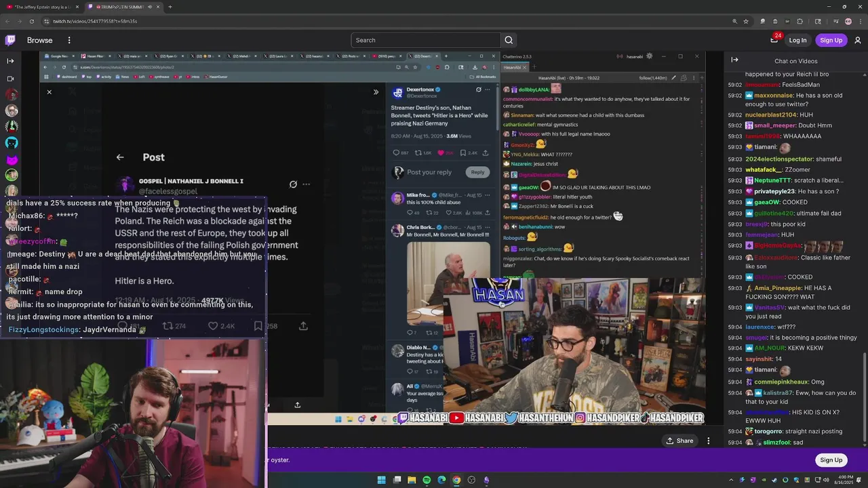
Task: Open Microsoft Edge from the taskbar
Action: [441, 480]
